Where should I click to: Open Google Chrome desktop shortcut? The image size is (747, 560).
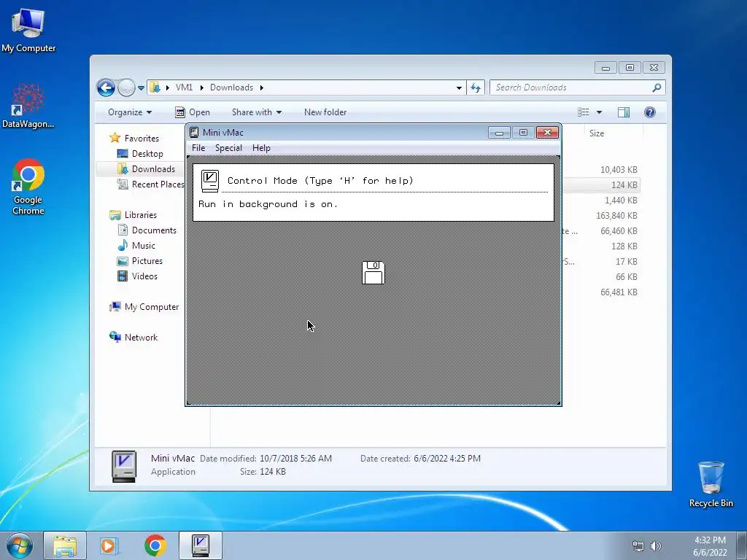coord(28,186)
